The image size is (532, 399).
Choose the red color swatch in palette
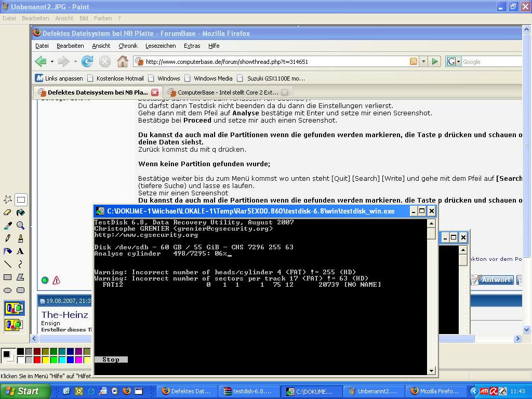point(37,360)
